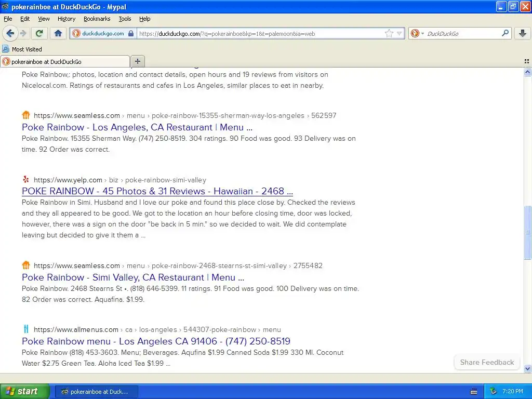Image resolution: width=532 pixels, height=399 pixels.
Task: Click the vertical scrollbar thumb
Action: coord(527,232)
